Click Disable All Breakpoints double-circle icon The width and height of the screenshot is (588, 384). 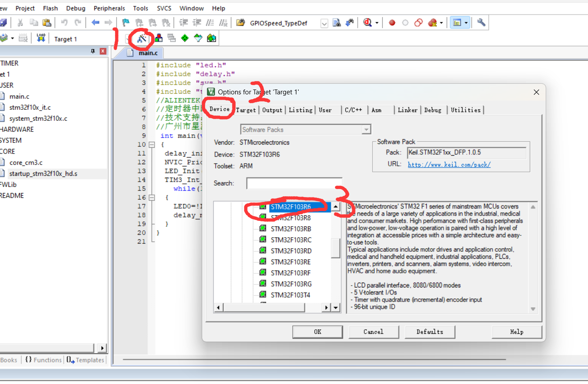click(419, 22)
